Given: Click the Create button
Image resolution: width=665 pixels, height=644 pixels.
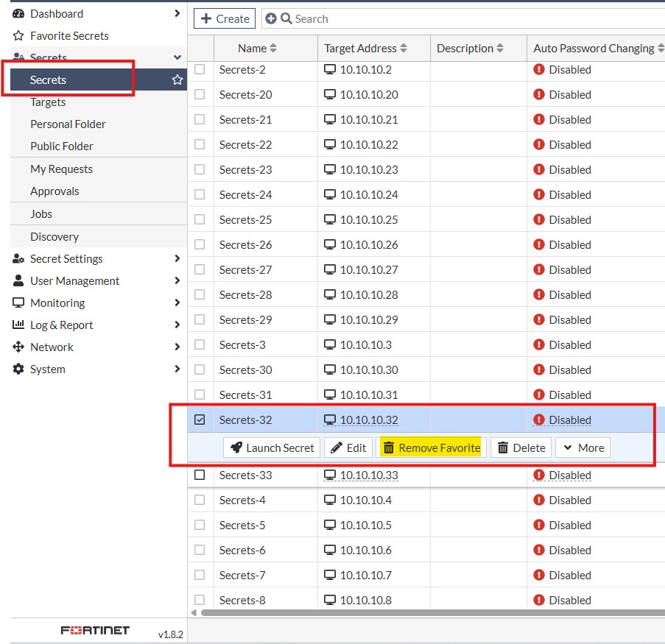Looking at the screenshot, I should tap(225, 18).
